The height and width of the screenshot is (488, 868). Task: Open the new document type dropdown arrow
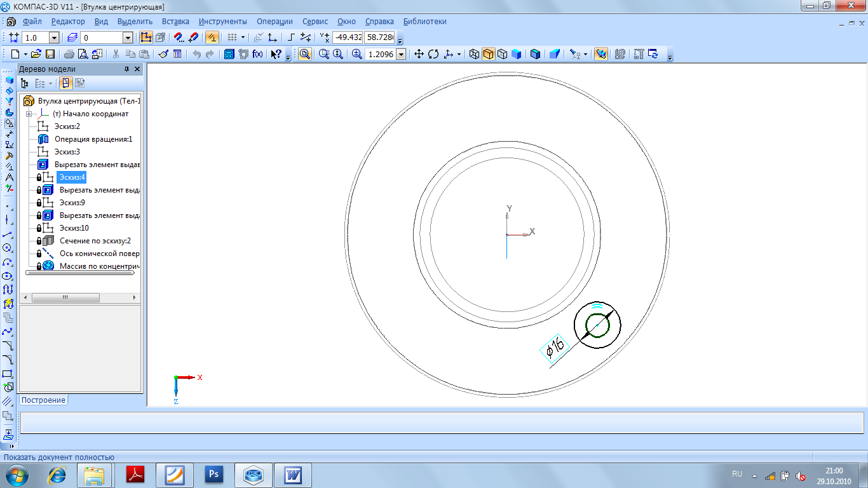point(25,55)
